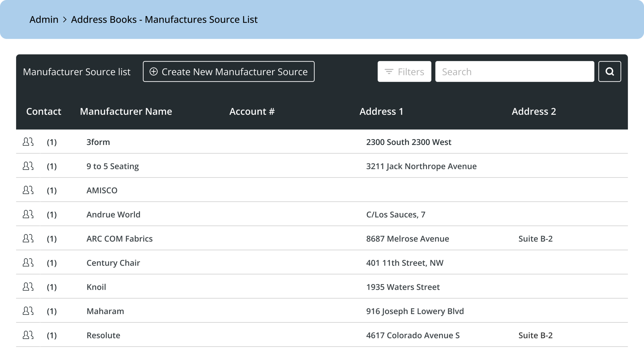Focus the Search input field
This screenshot has height=357, width=644.
click(515, 71)
